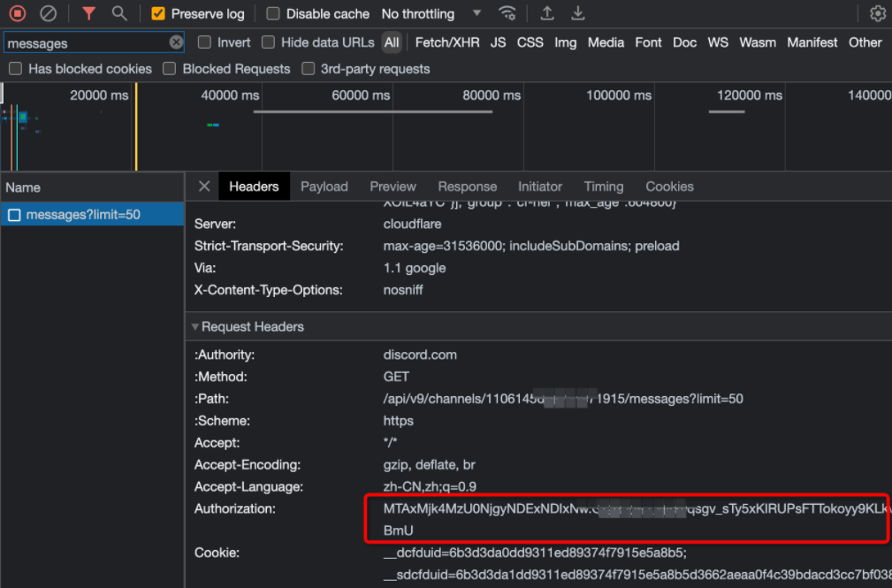Filter by JS requests
This screenshot has height=588, width=892.
click(498, 42)
